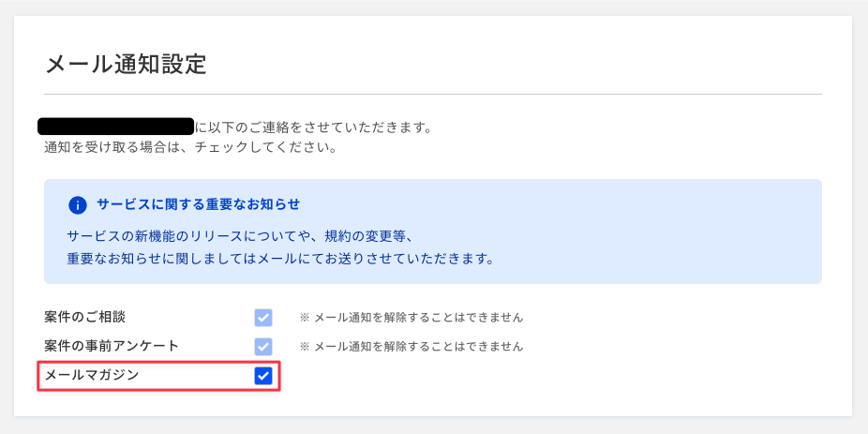Click the cannot-unsubscribe note beside 案件の事前アンケート
Image resolution: width=868 pixels, height=434 pixels.
coord(412,347)
